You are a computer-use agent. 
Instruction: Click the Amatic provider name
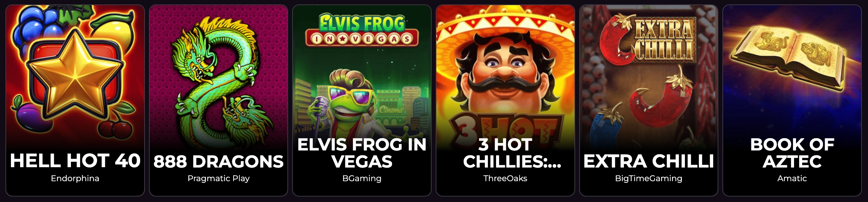(x=792, y=178)
